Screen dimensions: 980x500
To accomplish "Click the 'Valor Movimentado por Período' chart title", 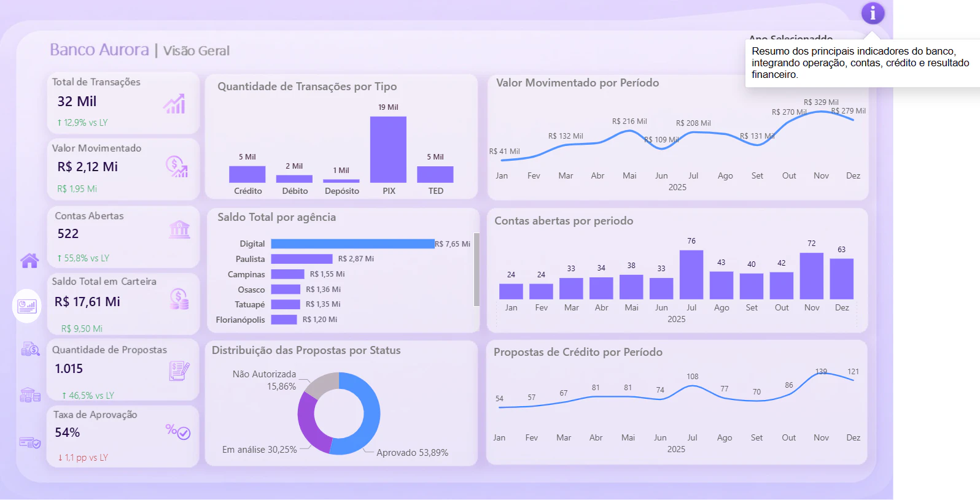I will click(578, 83).
